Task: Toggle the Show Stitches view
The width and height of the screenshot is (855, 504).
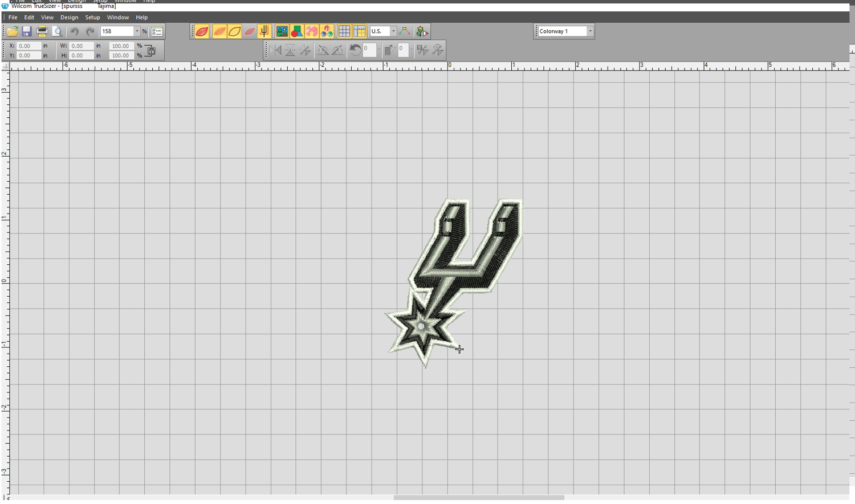Action: (219, 31)
